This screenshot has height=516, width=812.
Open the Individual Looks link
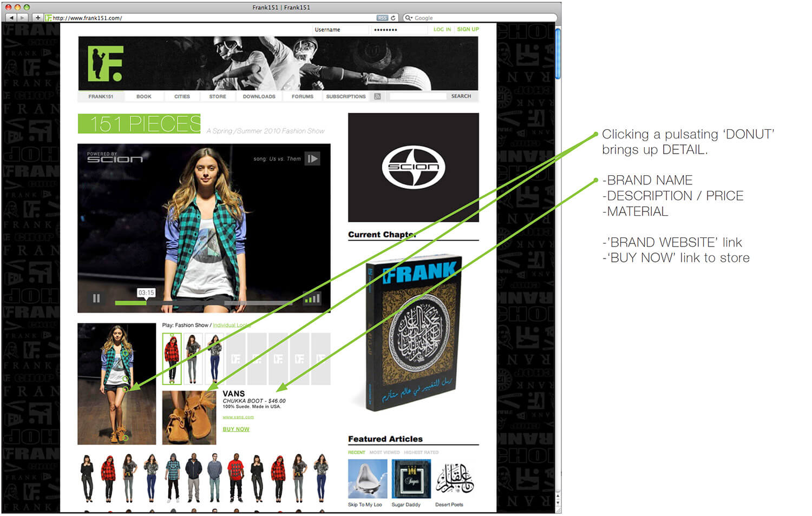tap(232, 325)
